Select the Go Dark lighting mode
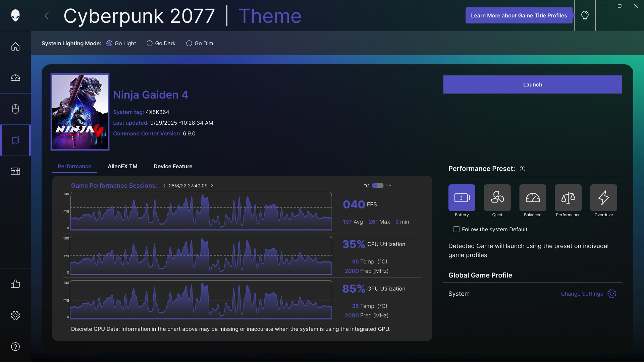 coord(150,44)
